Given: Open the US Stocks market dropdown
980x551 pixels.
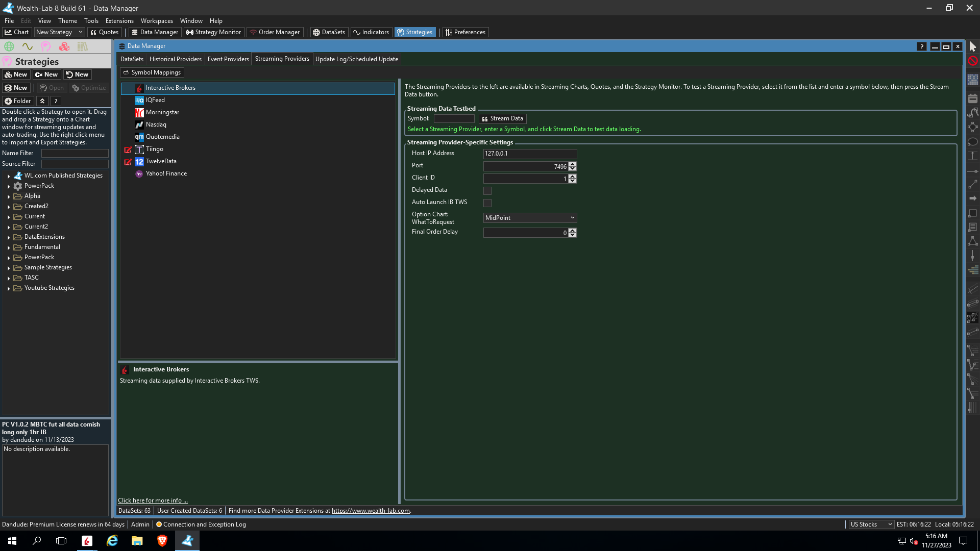Looking at the screenshot, I should (871, 524).
